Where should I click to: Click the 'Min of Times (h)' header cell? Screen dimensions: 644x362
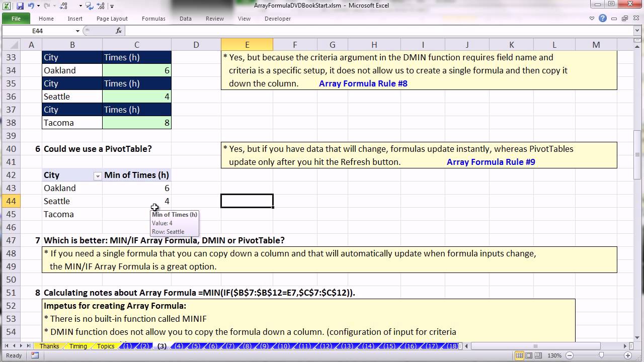click(x=137, y=175)
